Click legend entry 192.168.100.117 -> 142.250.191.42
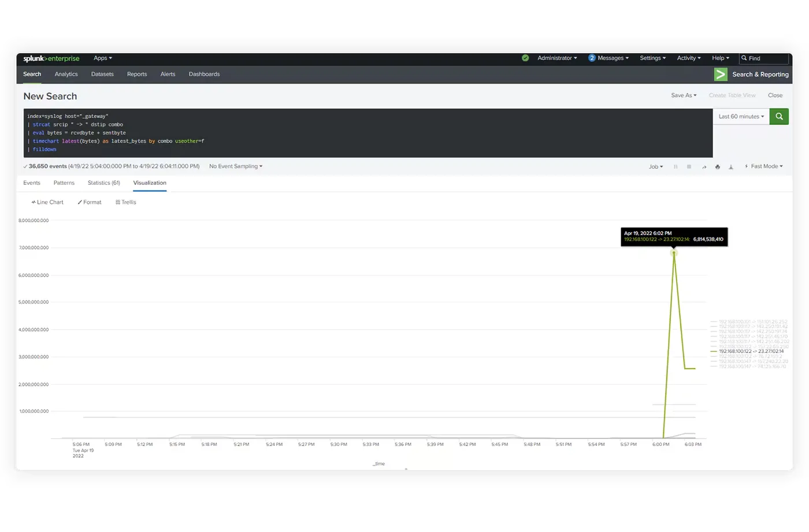The image size is (809, 532). (749, 326)
